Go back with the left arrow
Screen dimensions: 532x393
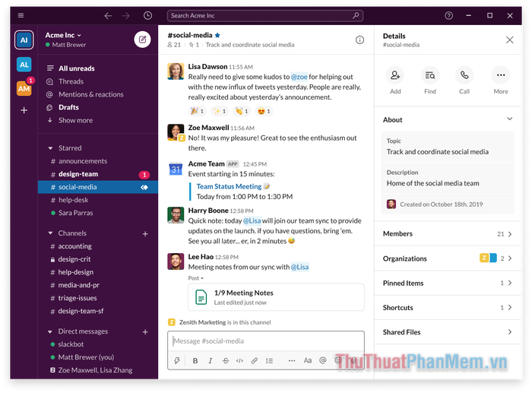coord(108,16)
